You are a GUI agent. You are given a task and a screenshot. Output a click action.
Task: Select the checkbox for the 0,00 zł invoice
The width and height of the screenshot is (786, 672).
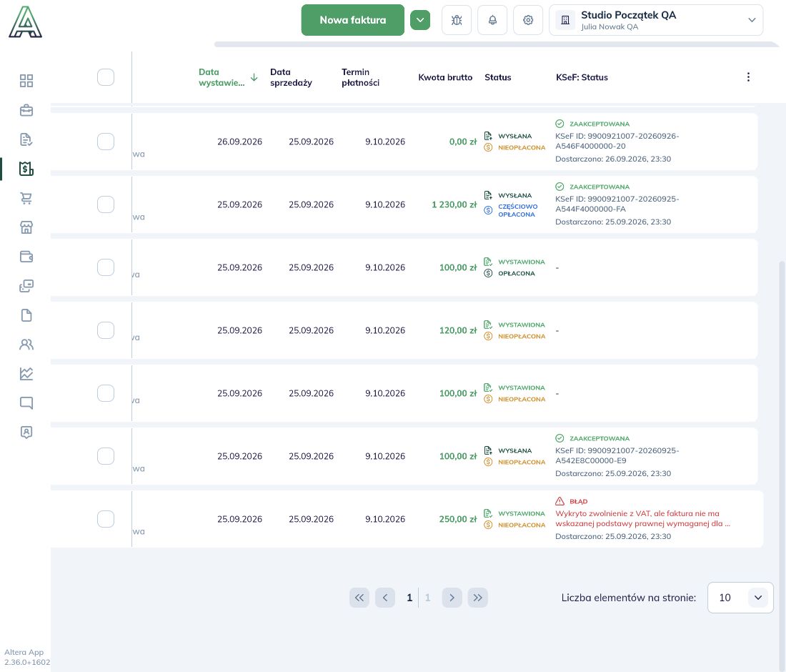point(105,142)
